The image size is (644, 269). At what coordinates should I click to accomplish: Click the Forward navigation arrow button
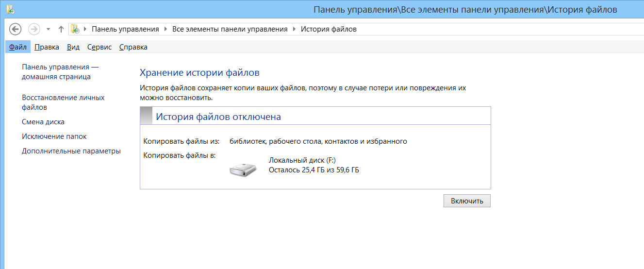[x=34, y=29]
